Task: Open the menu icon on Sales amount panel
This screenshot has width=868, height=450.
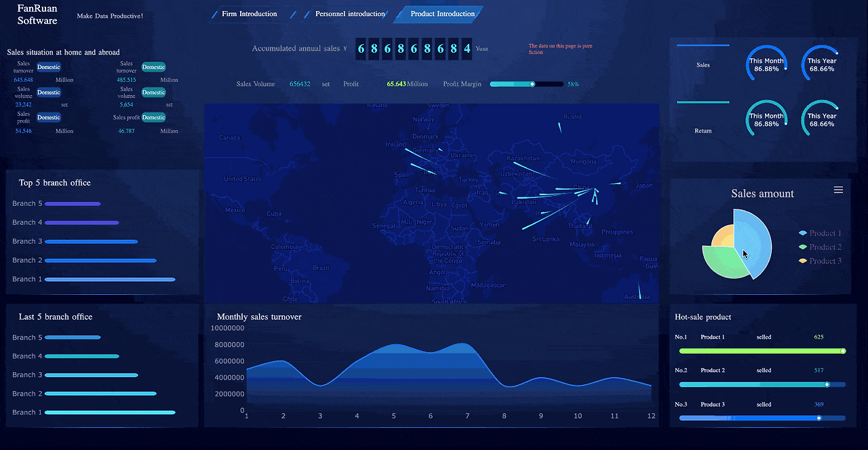Action: [838, 190]
